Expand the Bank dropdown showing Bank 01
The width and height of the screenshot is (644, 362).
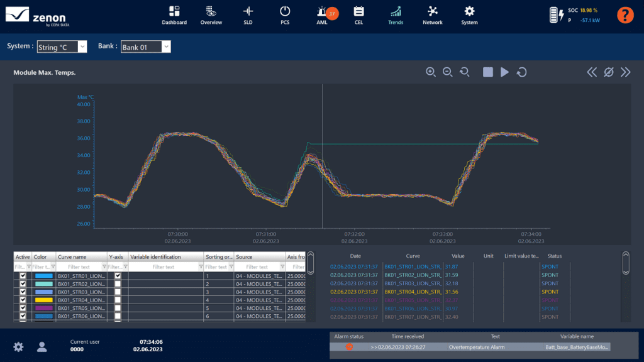click(x=166, y=47)
